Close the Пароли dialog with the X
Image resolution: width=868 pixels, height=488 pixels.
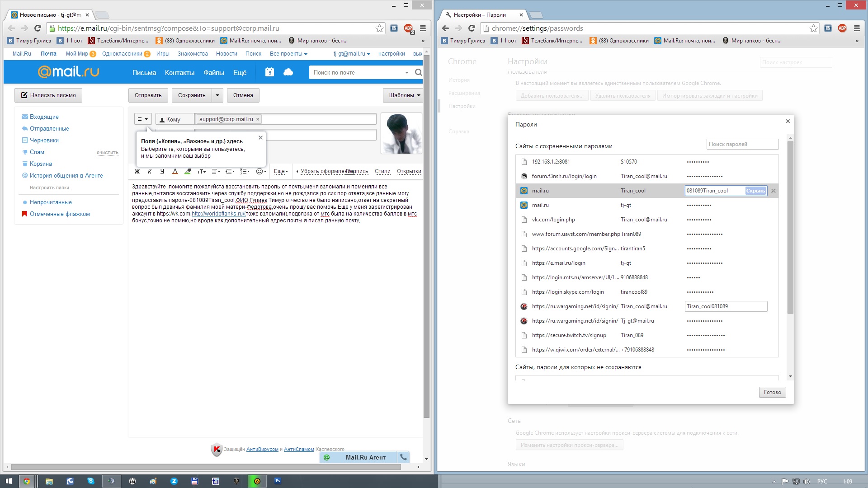click(788, 121)
